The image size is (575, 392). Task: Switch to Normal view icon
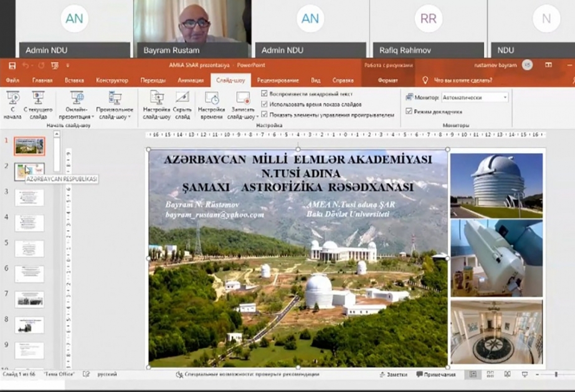click(x=473, y=375)
